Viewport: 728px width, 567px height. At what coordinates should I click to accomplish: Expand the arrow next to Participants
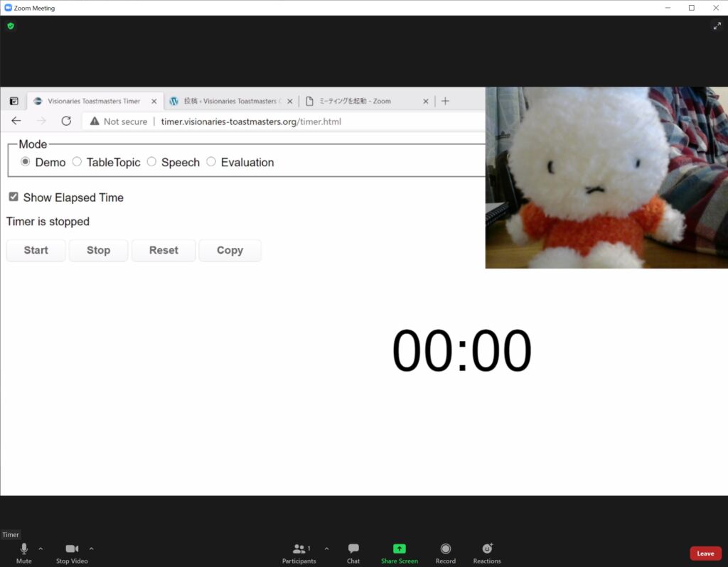[x=327, y=549]
